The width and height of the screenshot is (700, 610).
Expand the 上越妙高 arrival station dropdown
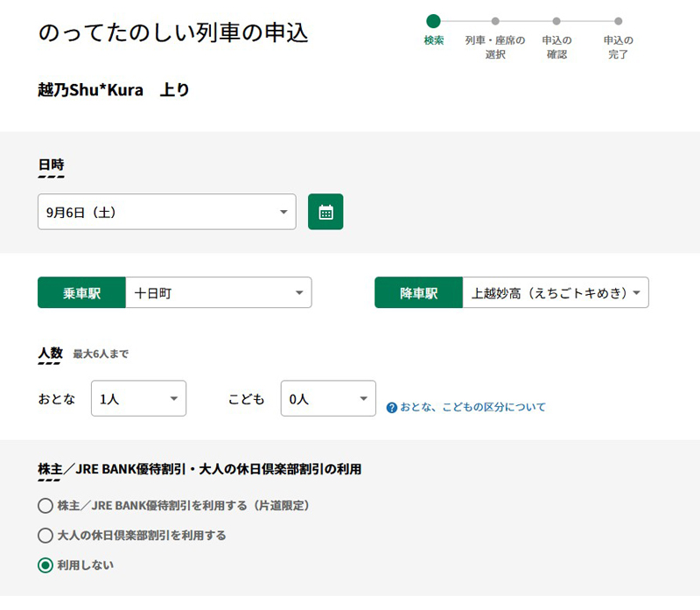[555, 293]
